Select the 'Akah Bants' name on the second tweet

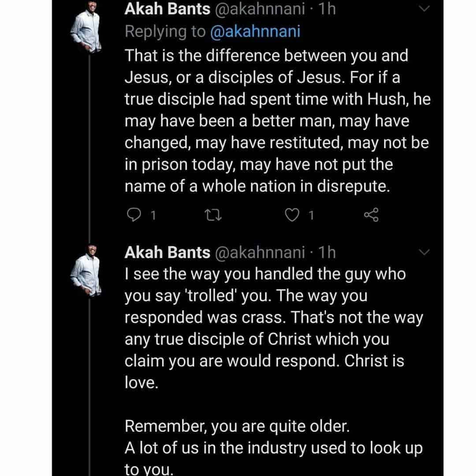167,253
